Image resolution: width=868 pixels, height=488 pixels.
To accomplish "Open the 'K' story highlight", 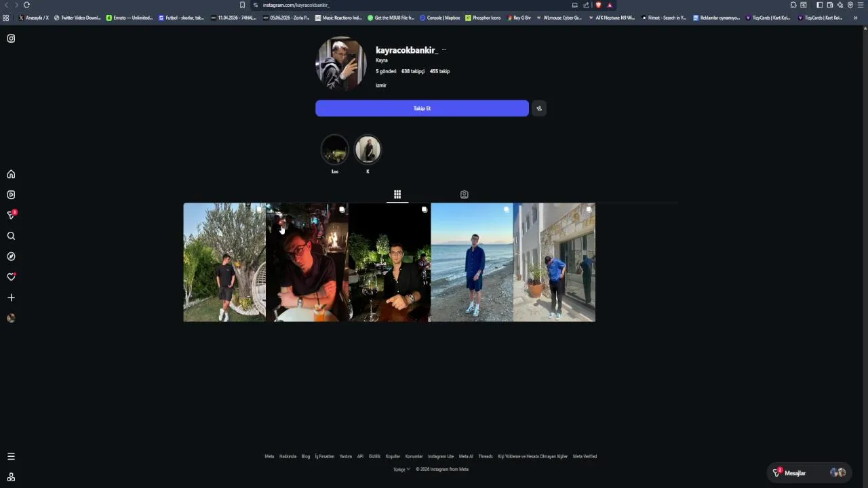I will click(x=368, y=150).
